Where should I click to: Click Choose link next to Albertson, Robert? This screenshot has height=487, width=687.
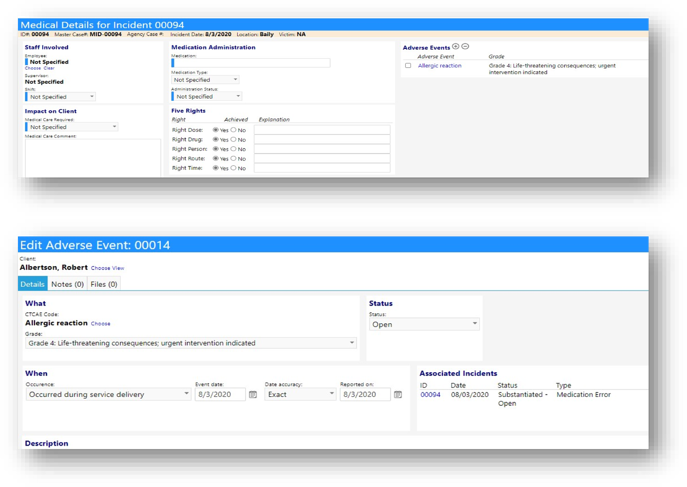tap(100, 268)
